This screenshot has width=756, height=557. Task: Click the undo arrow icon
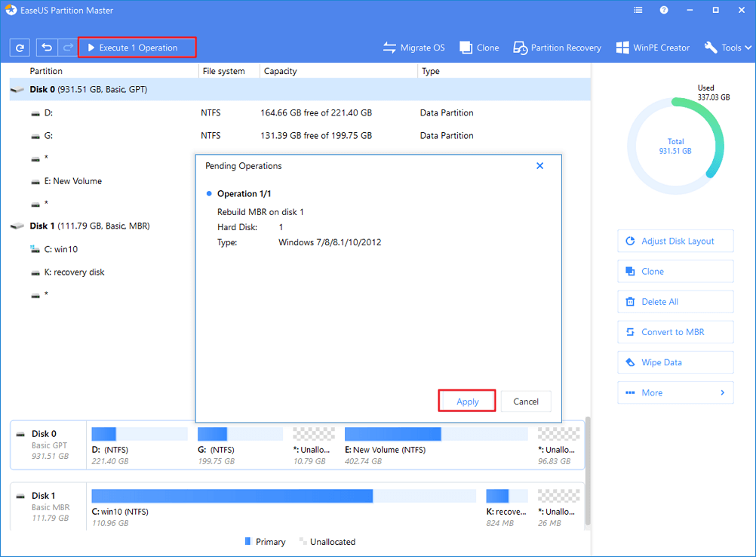48,48
